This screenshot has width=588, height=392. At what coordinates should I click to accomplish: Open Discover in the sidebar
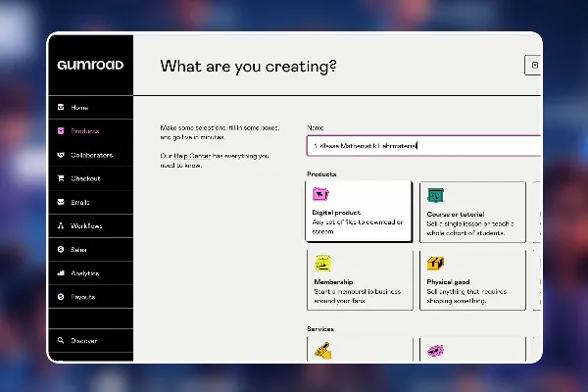tap(91, 341)
